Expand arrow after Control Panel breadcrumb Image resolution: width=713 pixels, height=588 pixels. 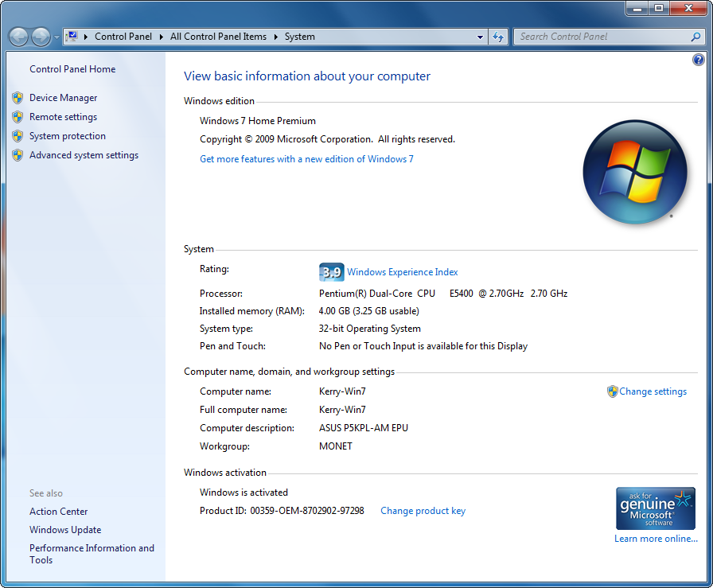(161, 37)
